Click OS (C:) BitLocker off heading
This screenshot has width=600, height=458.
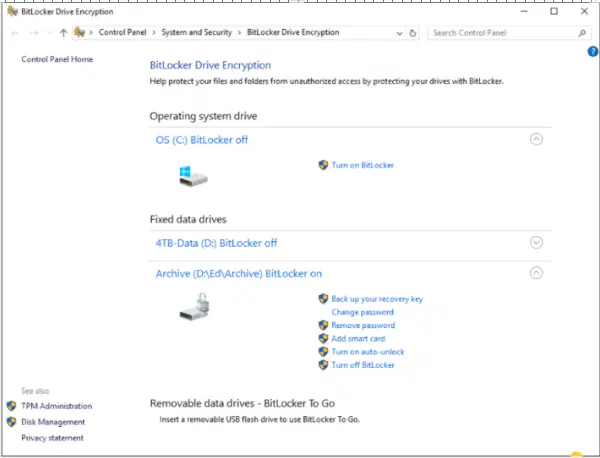(x=202, y=140)
